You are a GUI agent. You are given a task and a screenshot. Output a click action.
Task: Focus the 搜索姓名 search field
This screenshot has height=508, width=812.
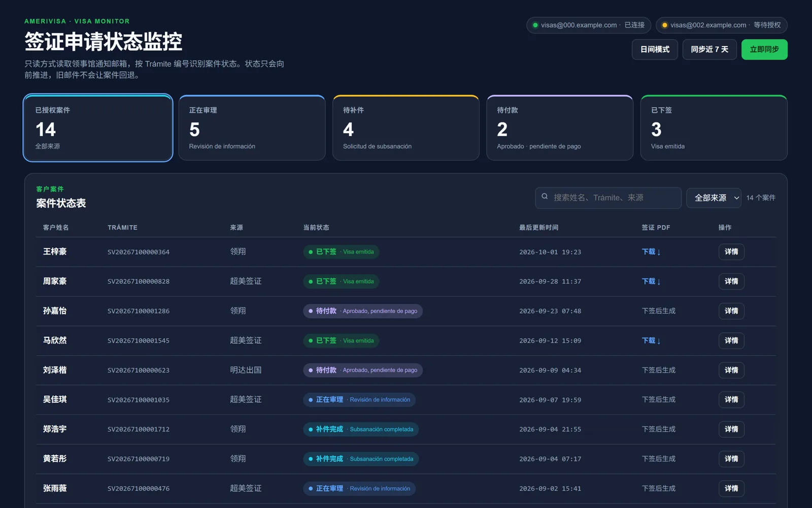tap(608, 198)
